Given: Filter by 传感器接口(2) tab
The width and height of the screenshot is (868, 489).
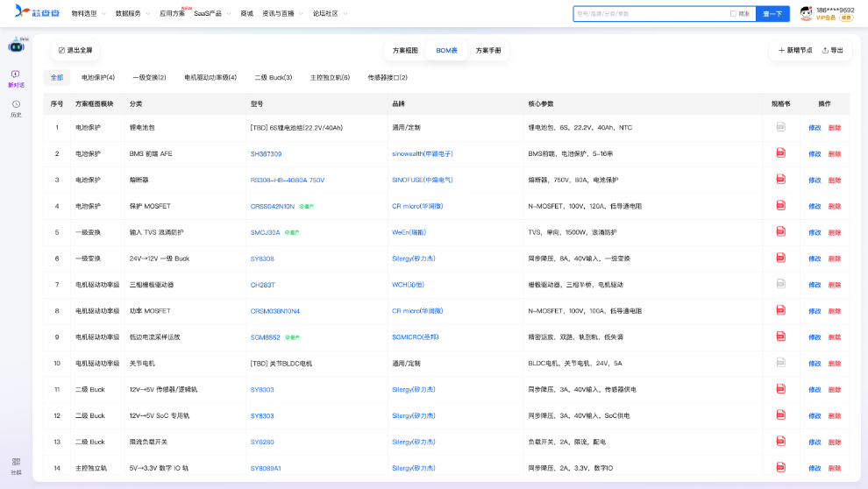Looking at the screenshot, I should [x=388, y=77].
